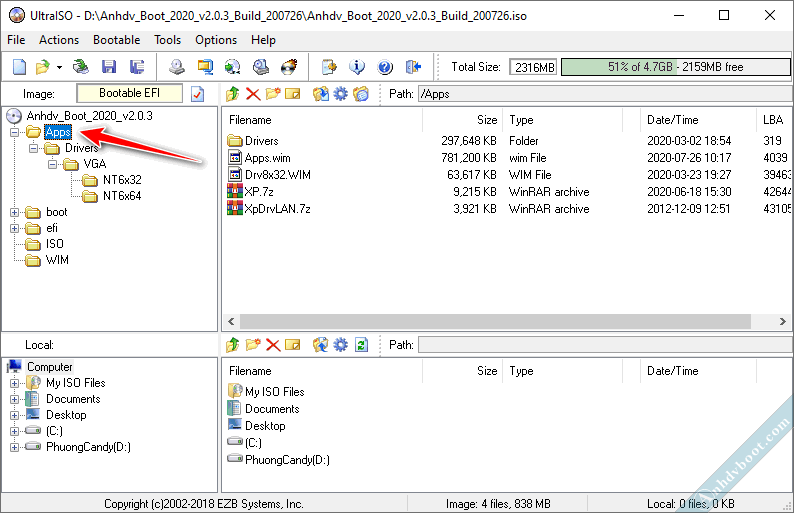
Task: Open the Actions menu
Action: click(x=59, y=40)
